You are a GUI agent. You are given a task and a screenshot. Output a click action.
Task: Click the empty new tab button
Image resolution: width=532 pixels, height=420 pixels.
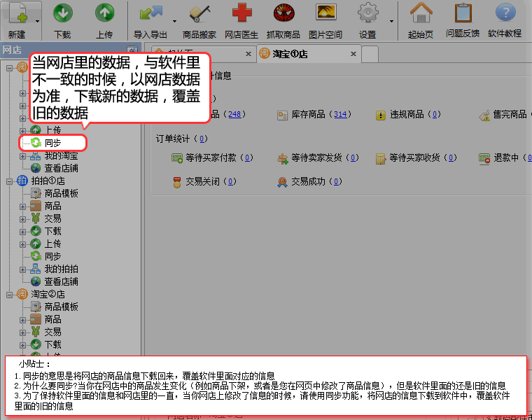pos(370,55)
